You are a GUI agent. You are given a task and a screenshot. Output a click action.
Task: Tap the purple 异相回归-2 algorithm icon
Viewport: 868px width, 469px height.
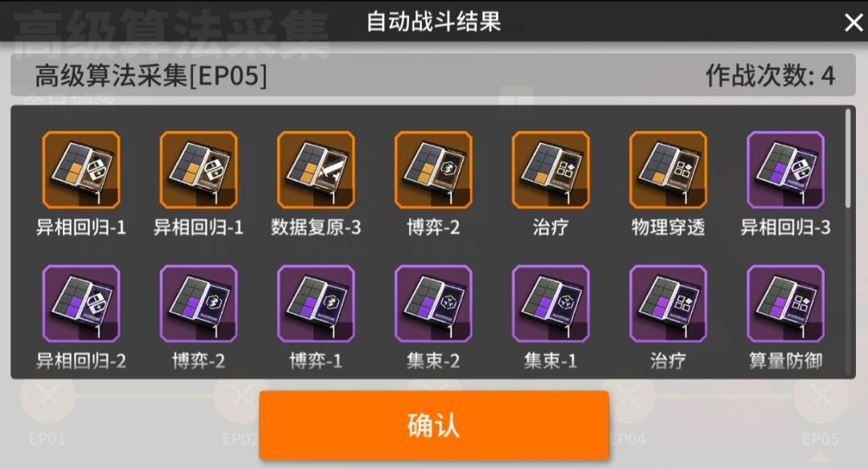(x=81, y=304)
